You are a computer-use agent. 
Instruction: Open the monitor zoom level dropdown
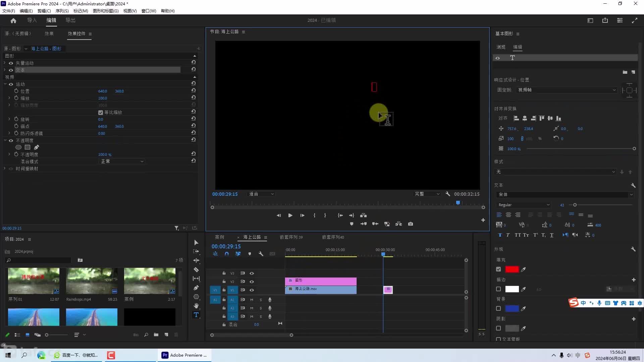261,194
